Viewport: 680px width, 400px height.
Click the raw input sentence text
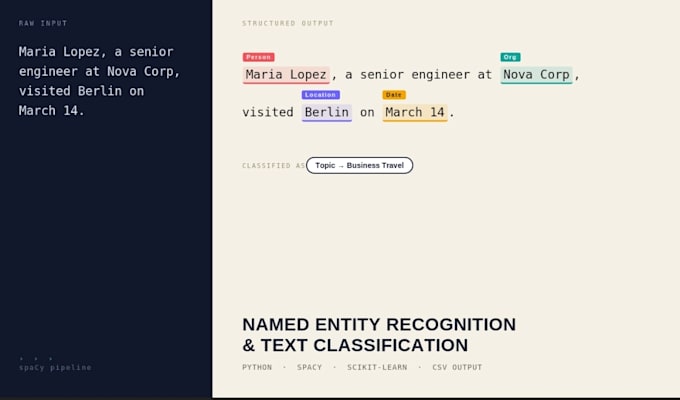[x=99, y=81]
